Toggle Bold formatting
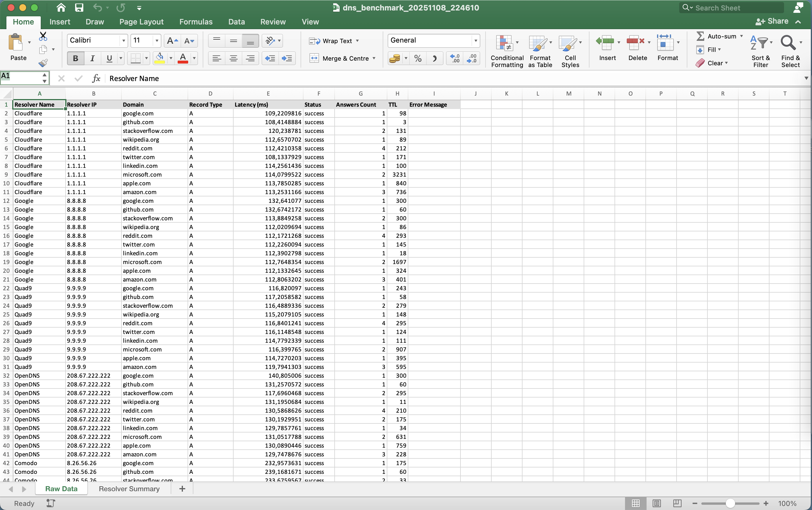 (75, 58)
